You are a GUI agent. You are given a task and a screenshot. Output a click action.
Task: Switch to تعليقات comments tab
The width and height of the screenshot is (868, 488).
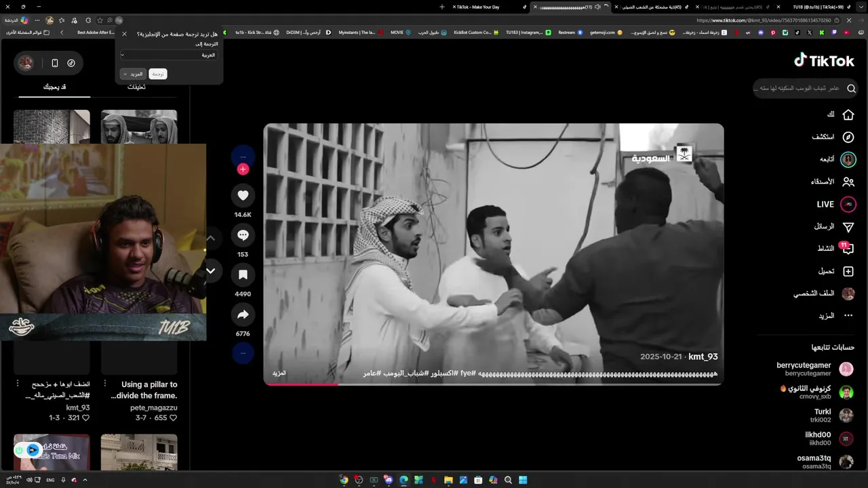[x=137, y=87]
